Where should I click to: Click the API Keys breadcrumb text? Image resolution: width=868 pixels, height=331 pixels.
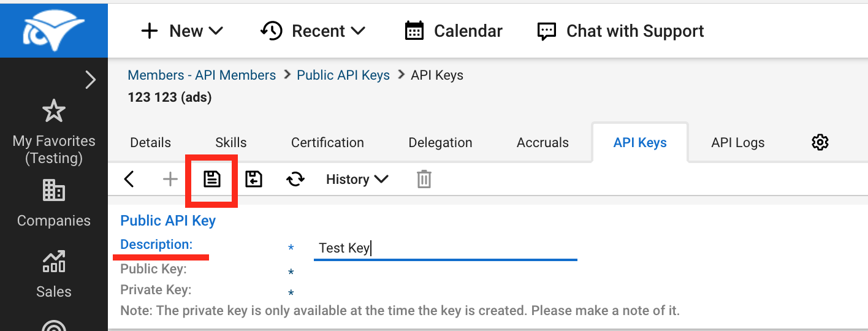click(x=437, y=75)
